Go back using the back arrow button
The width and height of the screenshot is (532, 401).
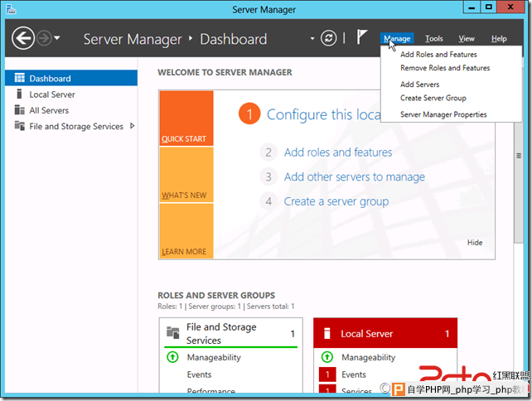coord(23,38)
